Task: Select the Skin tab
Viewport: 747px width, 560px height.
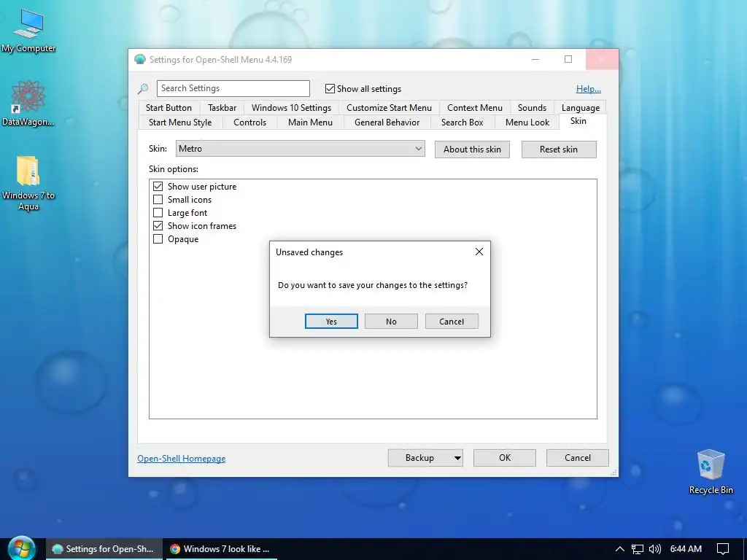Action: [x=578, y=121]
